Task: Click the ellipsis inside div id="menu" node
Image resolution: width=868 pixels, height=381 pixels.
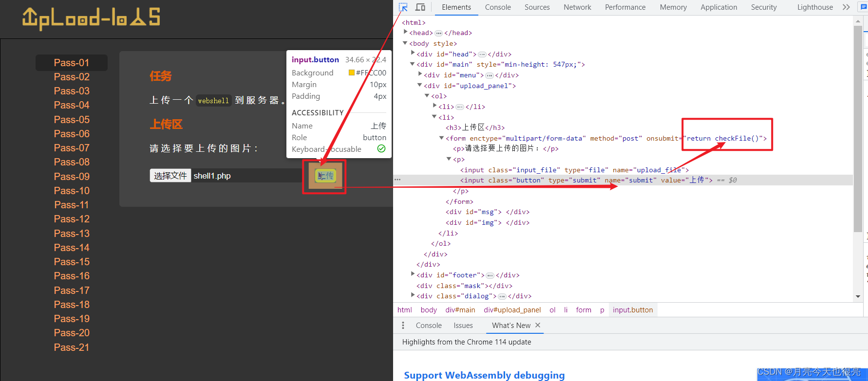Action: click(x=490, y=75)
